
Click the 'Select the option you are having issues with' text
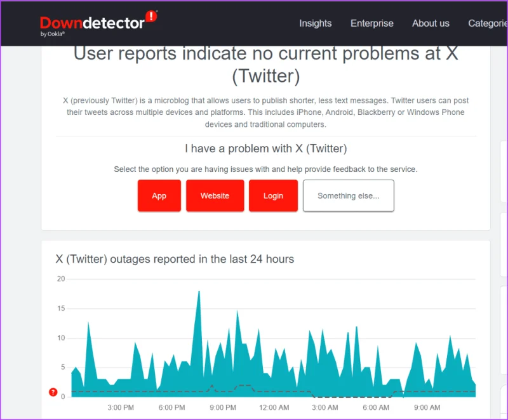(x=265, y=169)
